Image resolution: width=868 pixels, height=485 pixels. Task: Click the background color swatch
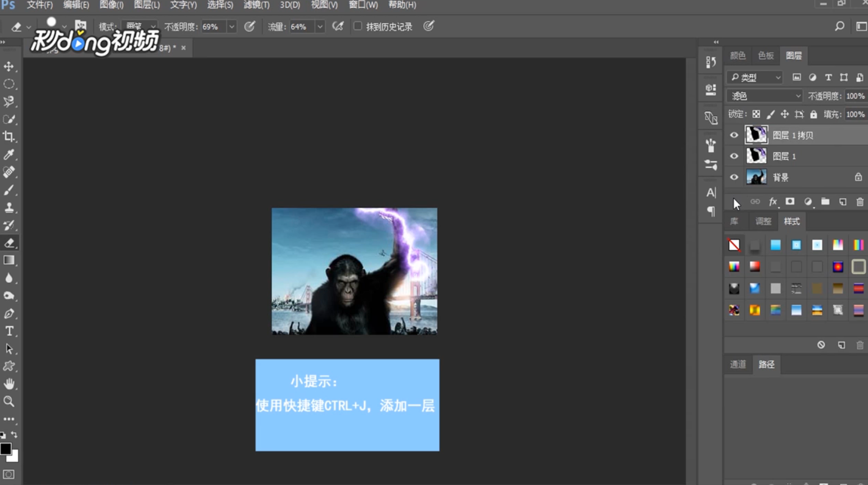pos(14,457)
